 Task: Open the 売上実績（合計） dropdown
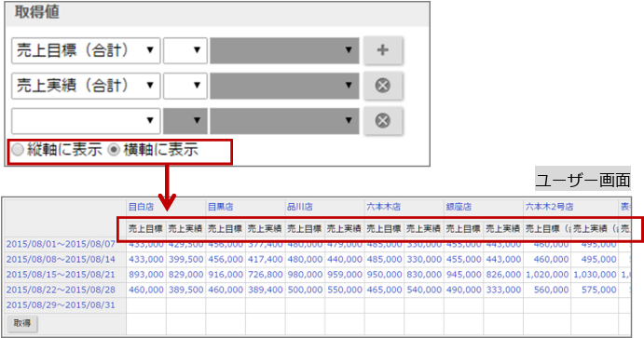86,86
